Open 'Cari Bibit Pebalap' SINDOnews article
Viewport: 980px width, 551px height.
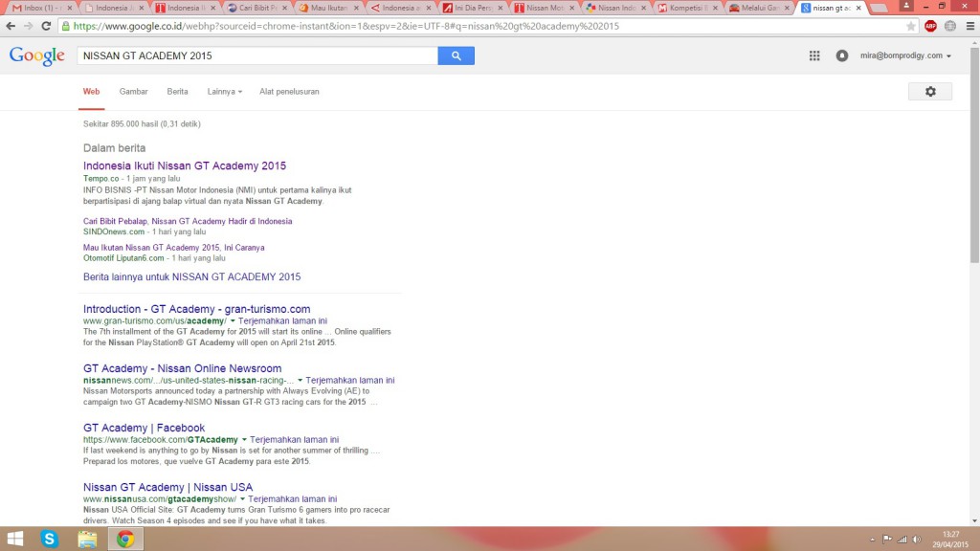tap(188, 221)
